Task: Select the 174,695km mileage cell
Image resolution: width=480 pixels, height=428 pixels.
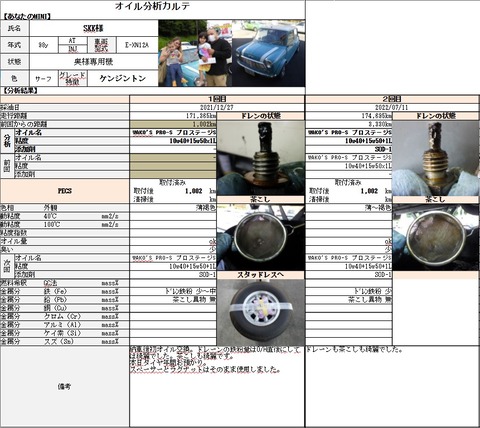Action: 349,116
